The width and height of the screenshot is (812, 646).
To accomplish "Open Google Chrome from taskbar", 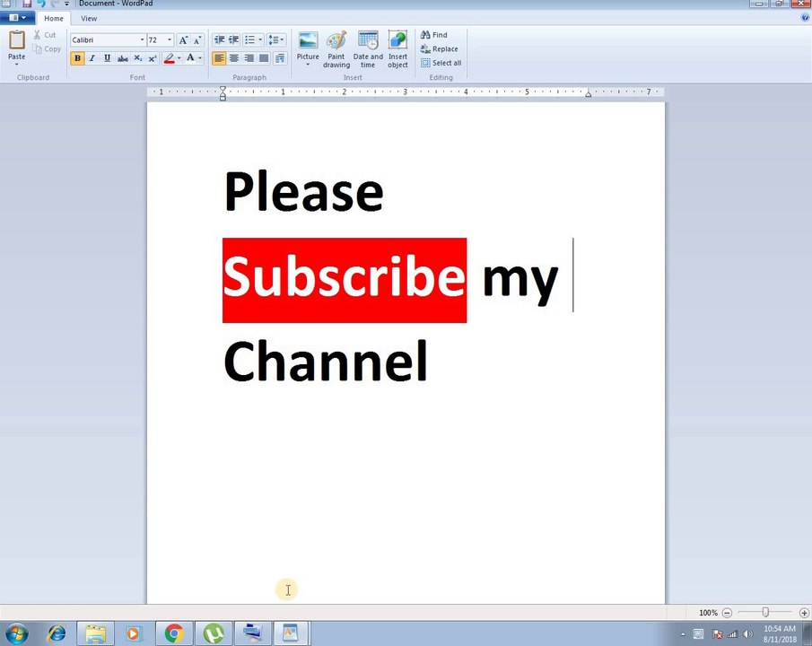I will pyautogui.click(x=175, y=633).
